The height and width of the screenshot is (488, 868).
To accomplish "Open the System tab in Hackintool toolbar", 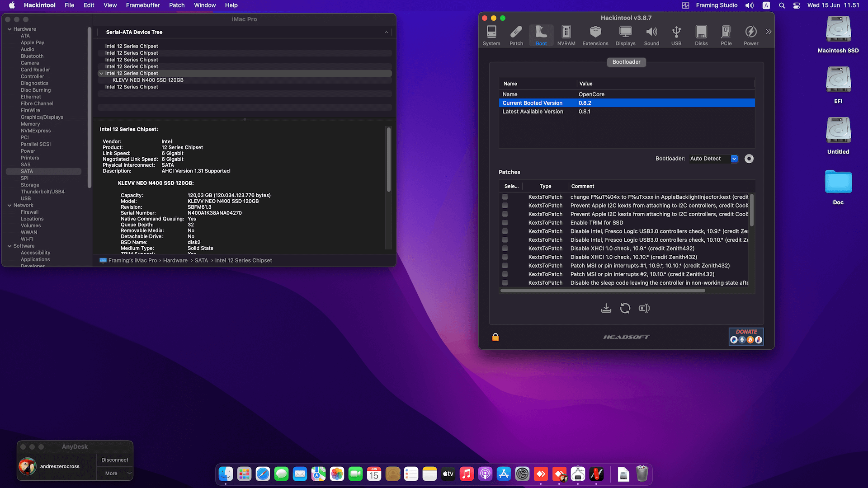I will point(491,36).
